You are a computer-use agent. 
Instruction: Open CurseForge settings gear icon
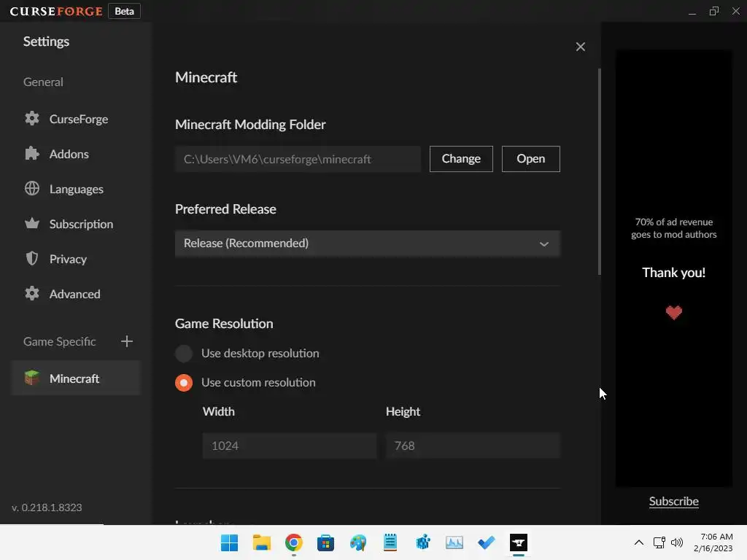click(x=32, y=119)
